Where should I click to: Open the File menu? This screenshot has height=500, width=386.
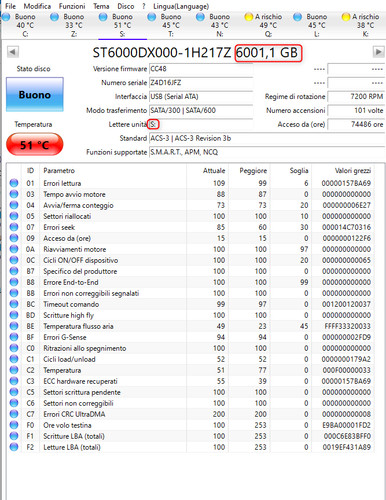click(10, 6)
